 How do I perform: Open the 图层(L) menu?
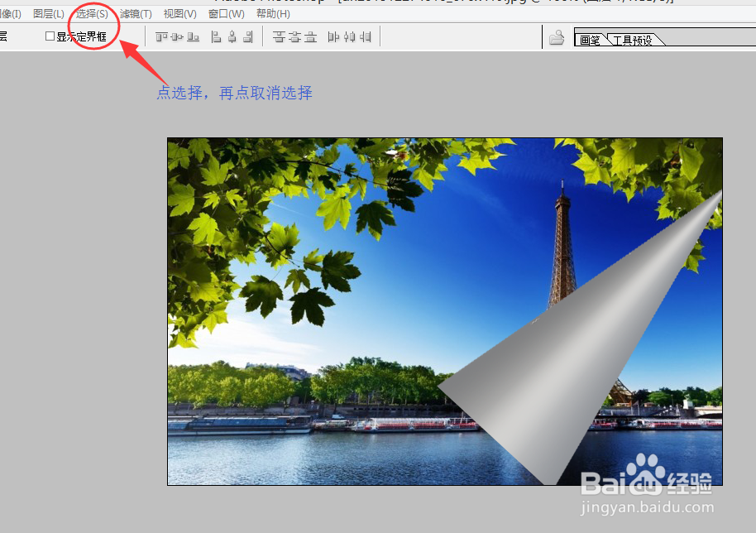click(48, 14)
